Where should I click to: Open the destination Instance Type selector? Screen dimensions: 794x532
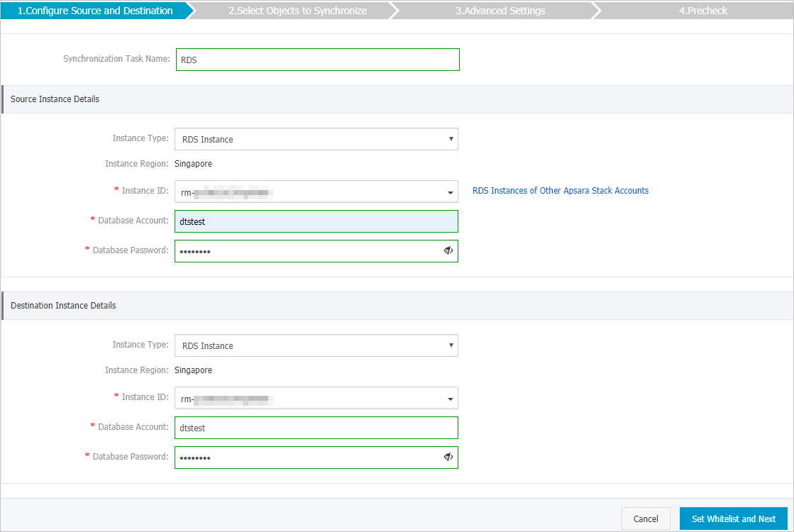(316, 345)
